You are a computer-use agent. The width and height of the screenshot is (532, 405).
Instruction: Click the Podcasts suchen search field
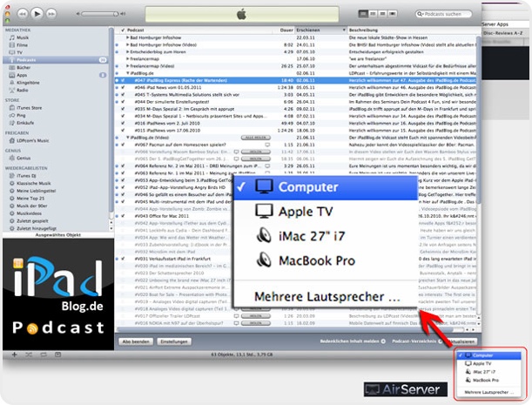(443, 14)
